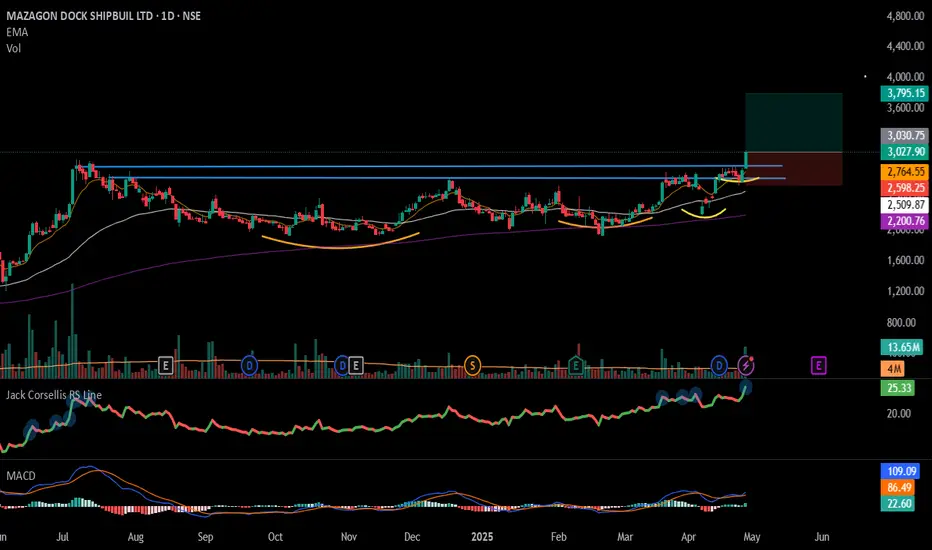Click the 4,800.00 price axis label
Viewport: 932px width, 550px height.
click(905, 16)
